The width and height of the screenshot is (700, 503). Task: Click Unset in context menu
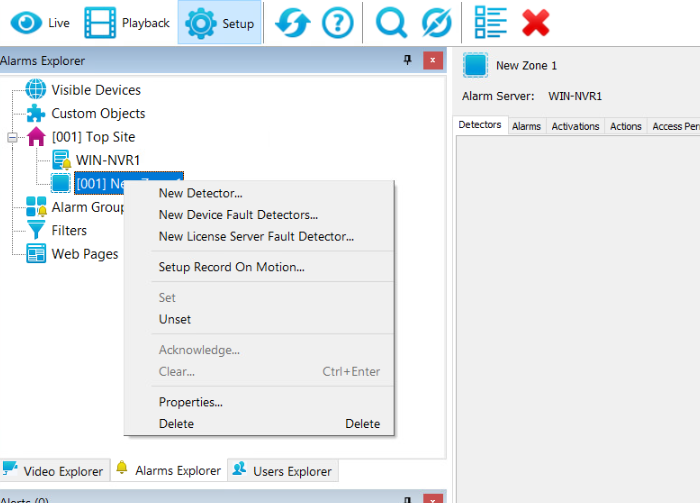pyautogui.click(x=259, y=320)
